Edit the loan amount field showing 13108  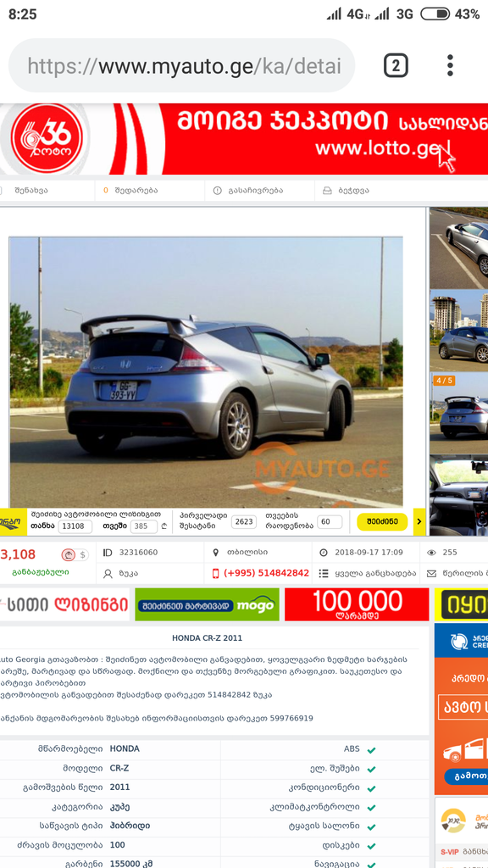(x=75, y=526)
